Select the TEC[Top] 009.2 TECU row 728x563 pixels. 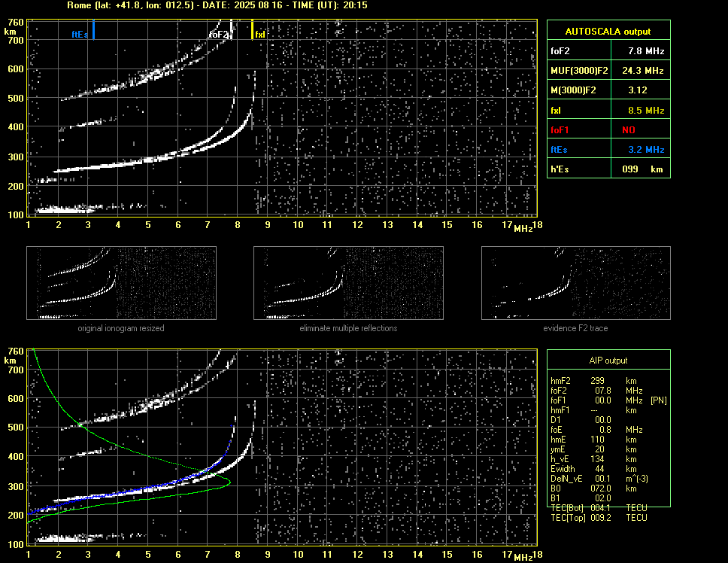599,517
